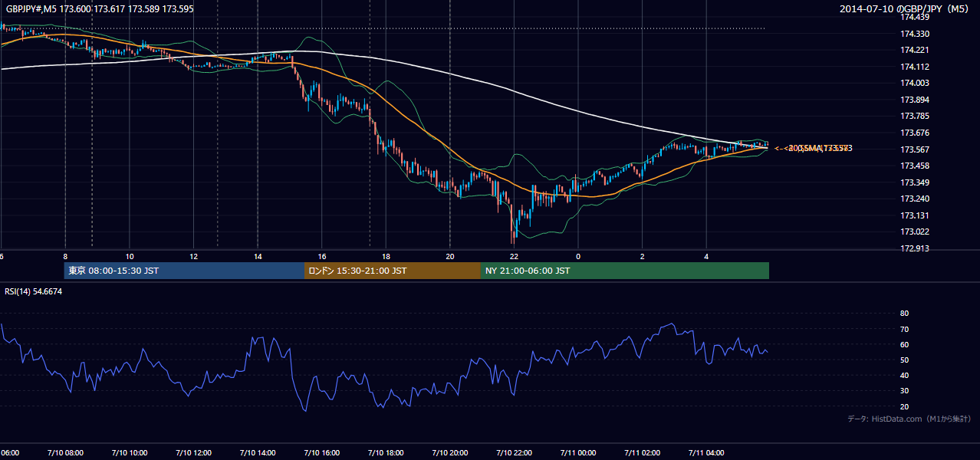Click the 7/10 08:00 date axis label
Viewport: 980px width, 460px height.
click(64, 453)
